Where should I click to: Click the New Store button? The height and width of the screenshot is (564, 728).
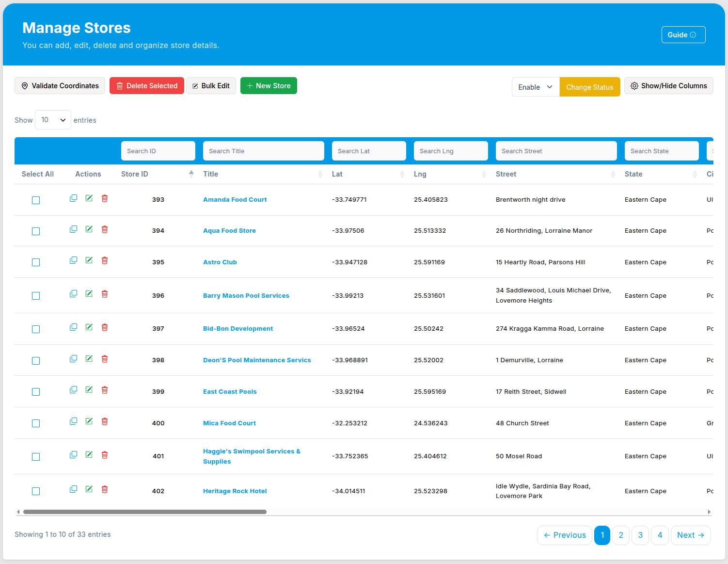point(269,86)
